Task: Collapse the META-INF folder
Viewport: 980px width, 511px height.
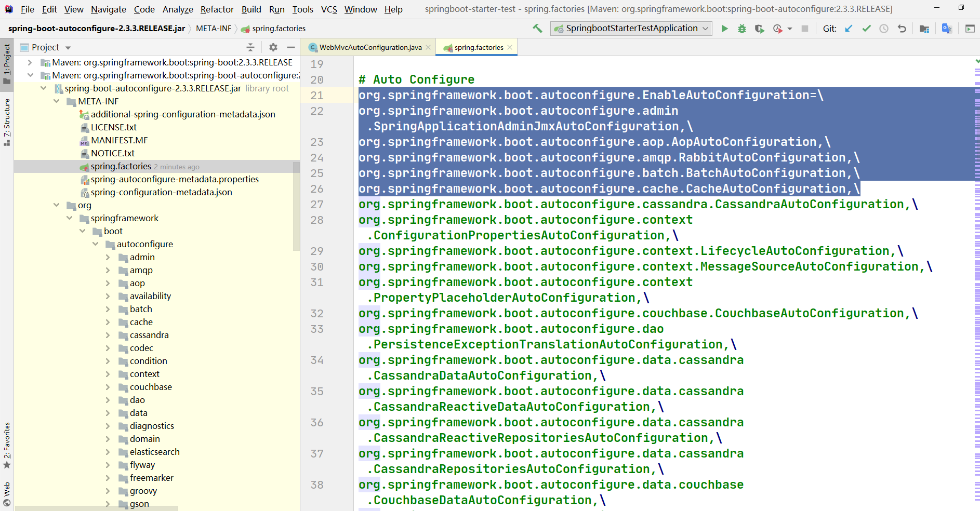Action: tap(56, 101)
